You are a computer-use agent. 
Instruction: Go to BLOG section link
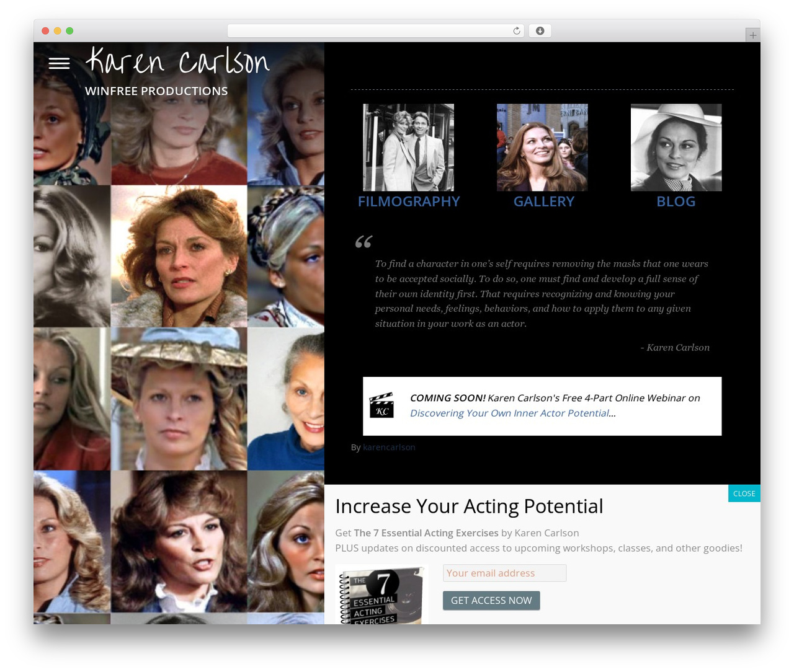pos(676,201)
